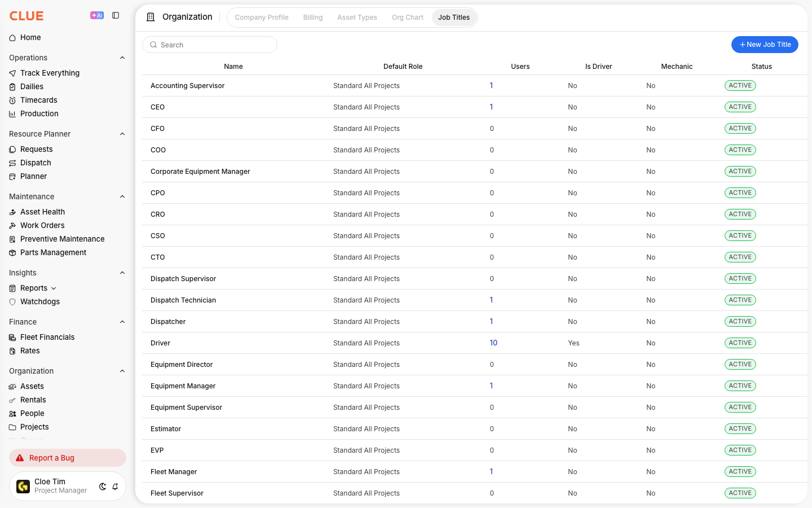Click the Timecards clock icon
The image size is (812, 508).
(x=12, y=100)
